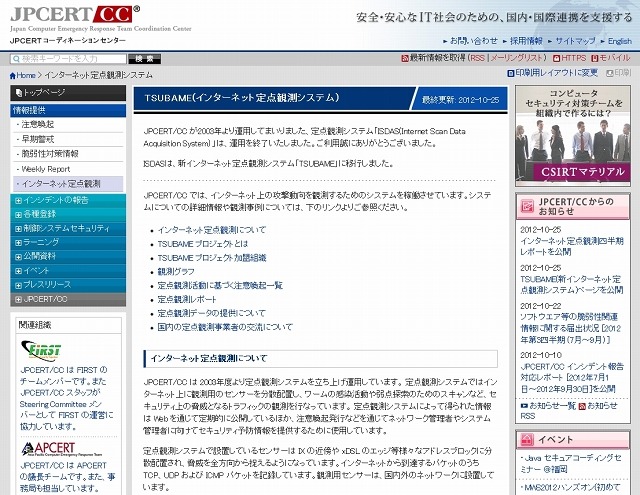Click the FIRST organization logo
This screenshot has height=495, width=640.
(x=41, y=351)
